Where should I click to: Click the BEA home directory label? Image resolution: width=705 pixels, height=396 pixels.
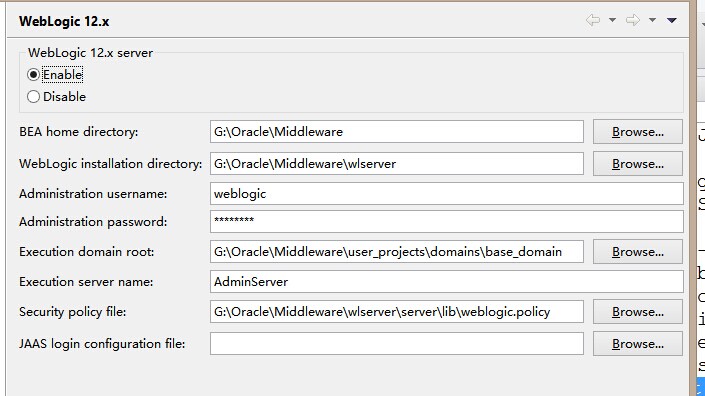[79, 132]
